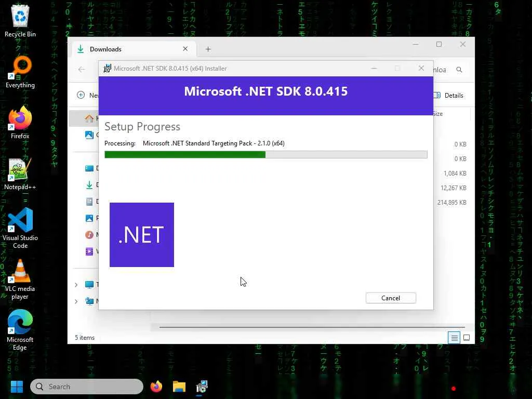The height and width of the screenshot is (399, 532).
Task: Select the Downloads icon in Explorer sidebar
Action: [89, 185]
